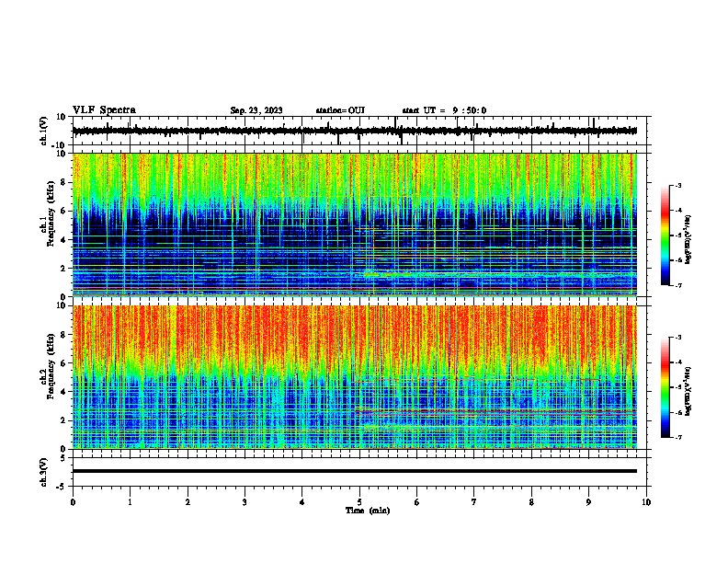Viewport: 728px width, 563px height.
Task: Click time axis tick label "10"
Action: point(646,502)
